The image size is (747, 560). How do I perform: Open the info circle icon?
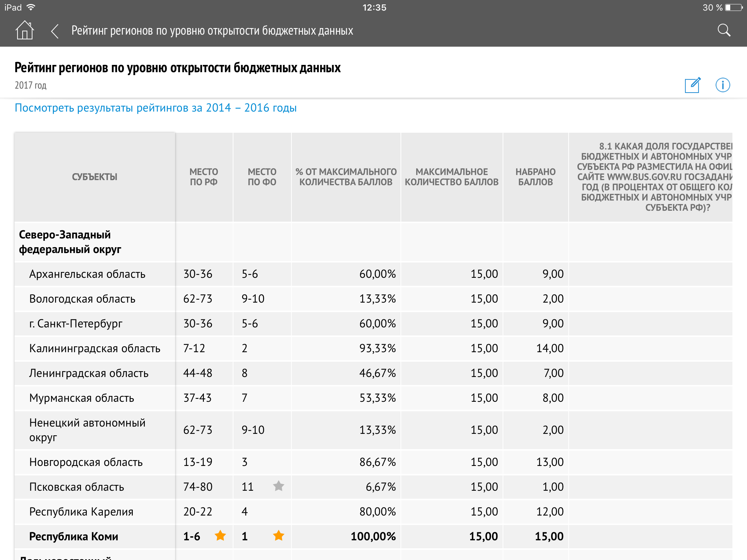click(x=723, y=85)
